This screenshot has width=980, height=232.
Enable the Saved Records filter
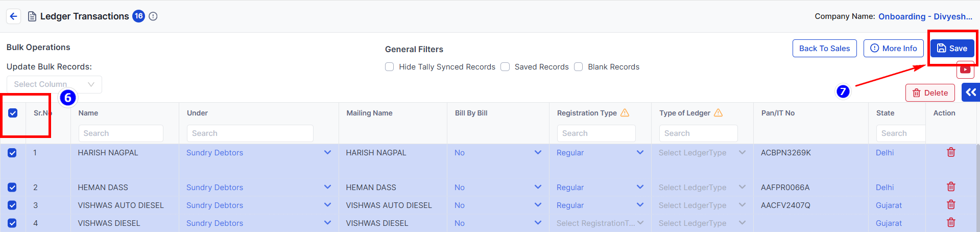(x=505, y=67)
